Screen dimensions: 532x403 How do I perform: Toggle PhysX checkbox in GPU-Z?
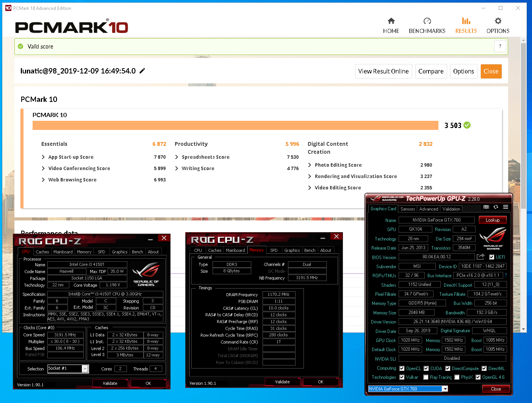[x=457, y=377]
